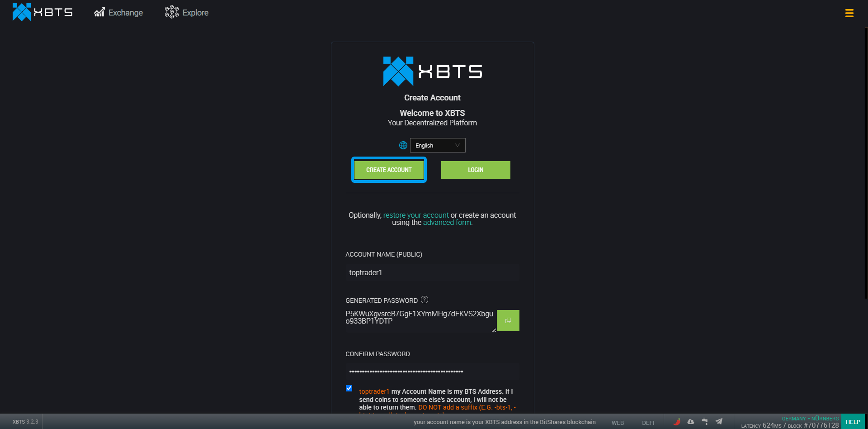Image resolution: width=868 pixels, height=429 pixels.
Task: Click the cloud download icon in footer
Action: (691, 422)
